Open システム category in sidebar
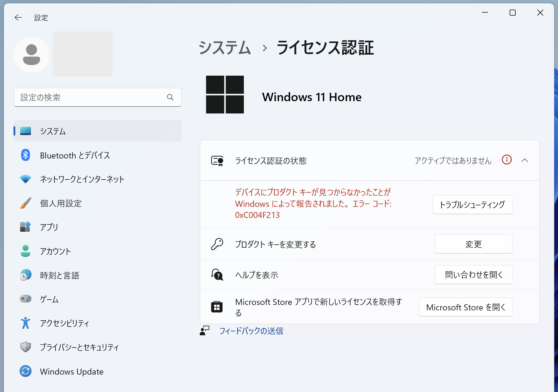 click(x=98, y=131)
